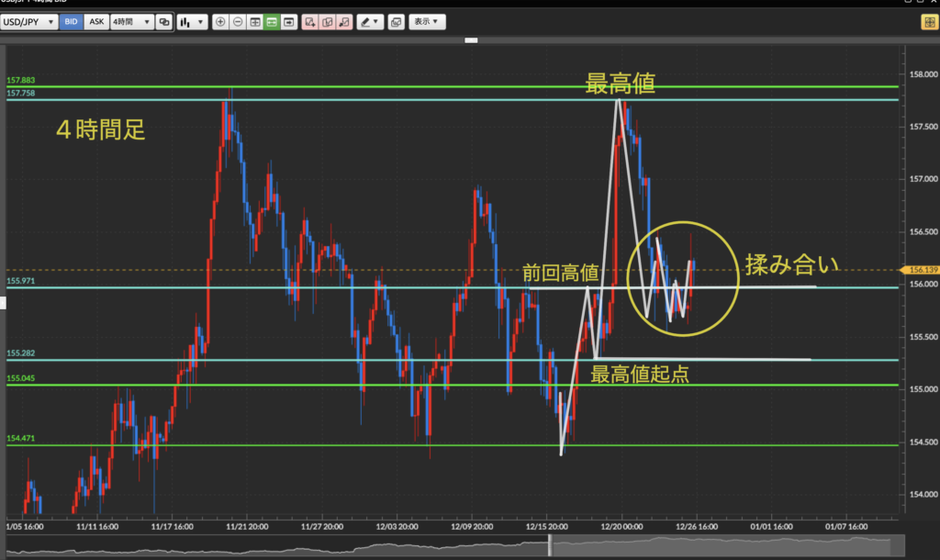Viewport: 940px width, 560px height.
Task: Open the 4時間 timeframe dropdown
Action: (x=131, y=21)
